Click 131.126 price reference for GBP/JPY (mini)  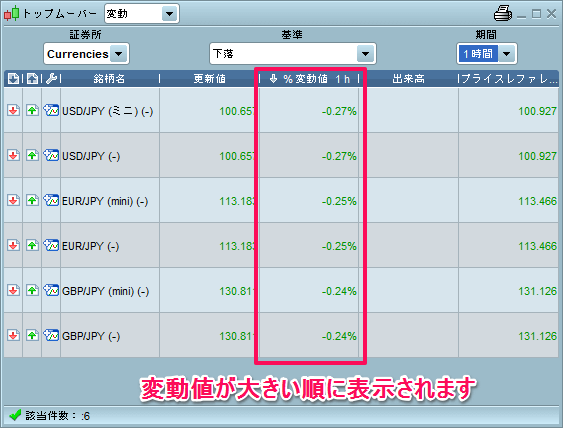click(x=537, y=292)
